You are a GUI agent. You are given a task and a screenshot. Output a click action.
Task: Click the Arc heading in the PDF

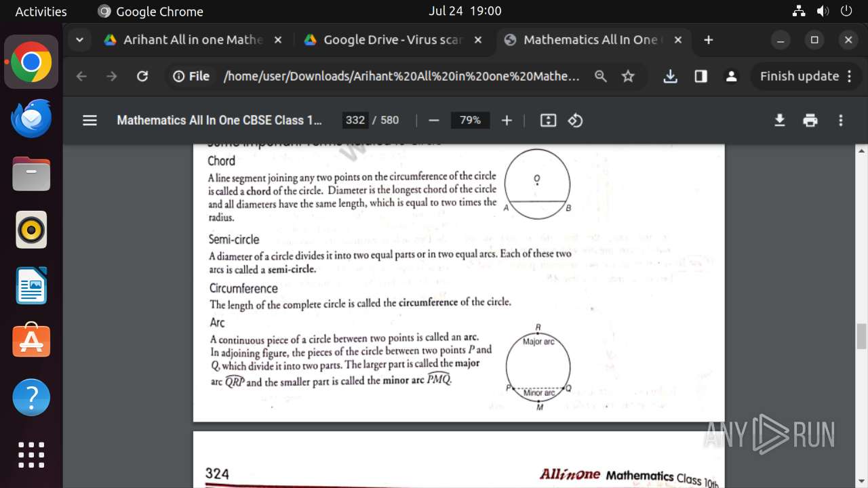pyautogui.click(x=217, y=323)
